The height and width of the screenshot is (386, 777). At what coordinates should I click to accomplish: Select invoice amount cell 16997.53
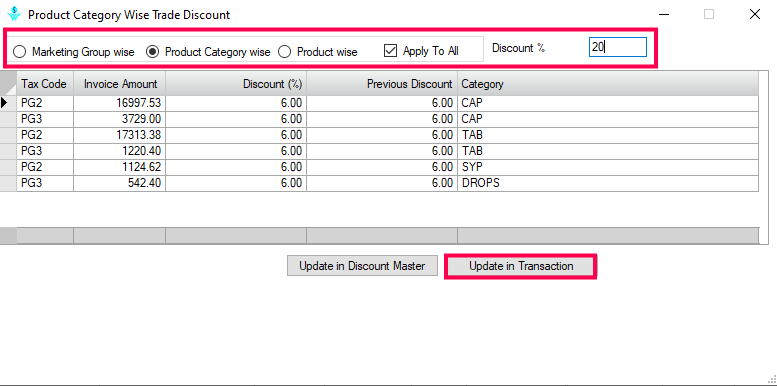[x=119, y=103]
